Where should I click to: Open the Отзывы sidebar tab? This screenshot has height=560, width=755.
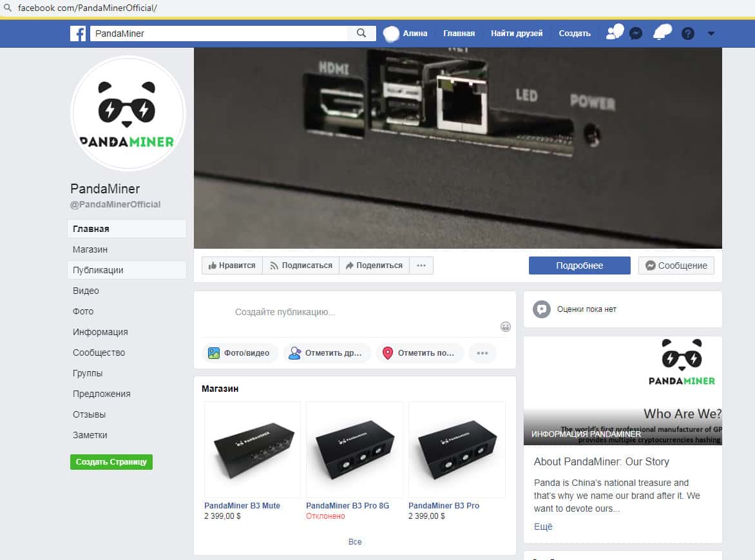127,414
